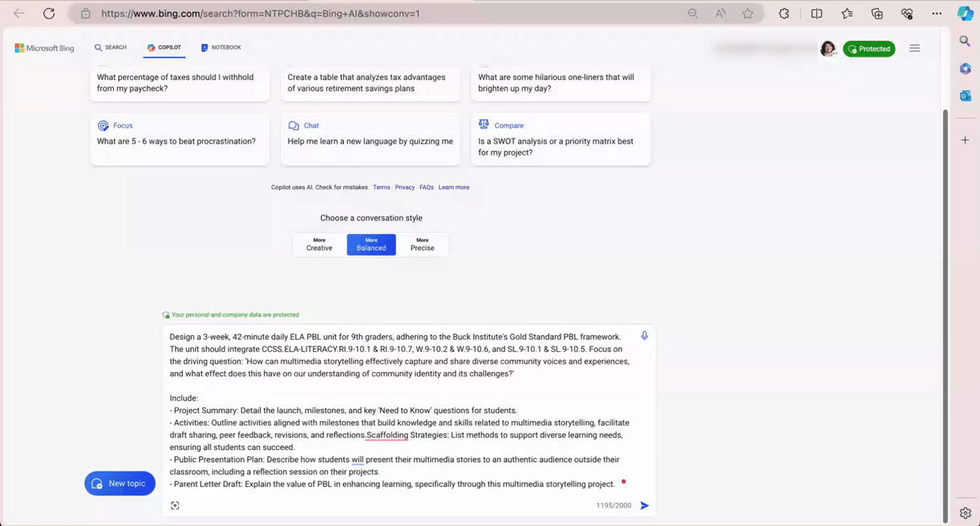Click the expand icon below the chat box
This screenshot has width=980, height=526.
coord(175,505)
